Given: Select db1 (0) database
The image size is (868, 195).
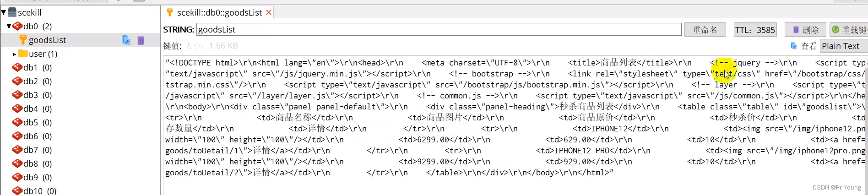Looking at the screenshot, I should [38, 67].
